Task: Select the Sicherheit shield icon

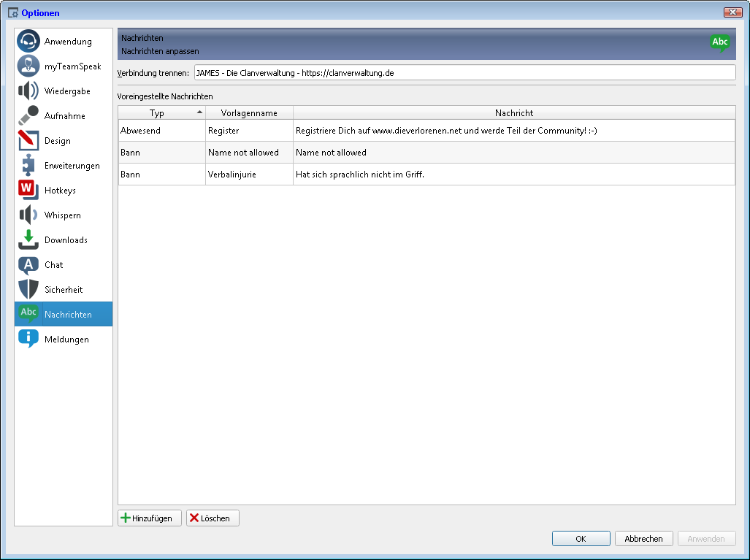Action: [x=28, y=290]
